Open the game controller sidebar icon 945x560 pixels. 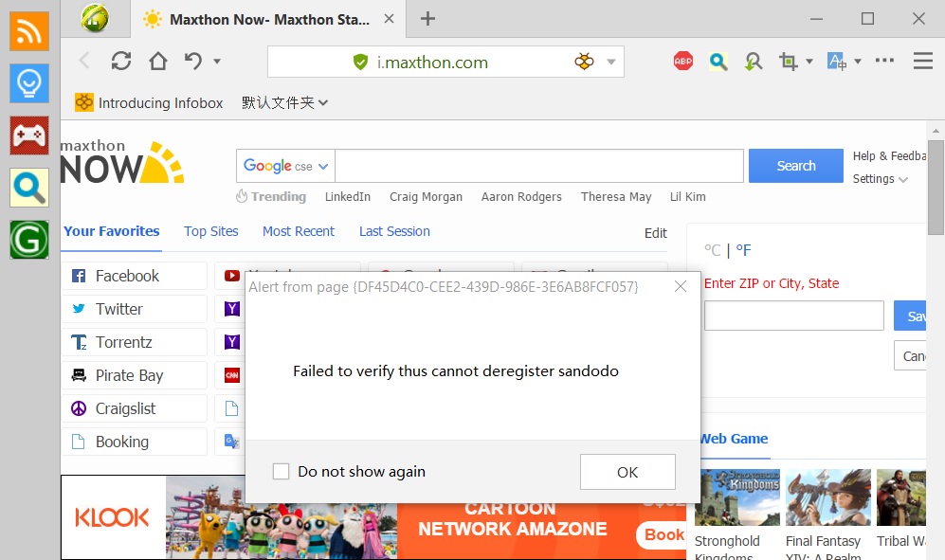click(29, 135)
